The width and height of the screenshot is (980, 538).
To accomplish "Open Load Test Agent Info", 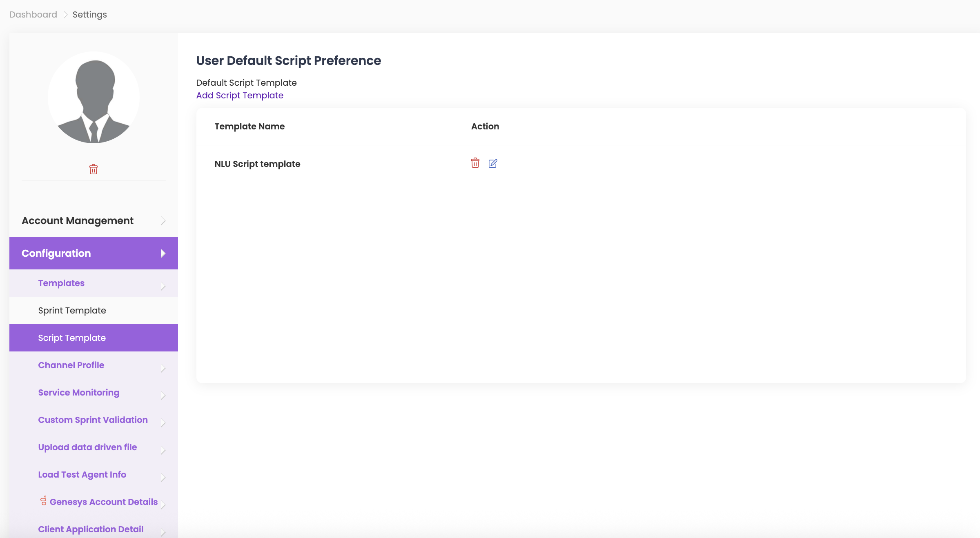I will (82, 475).
